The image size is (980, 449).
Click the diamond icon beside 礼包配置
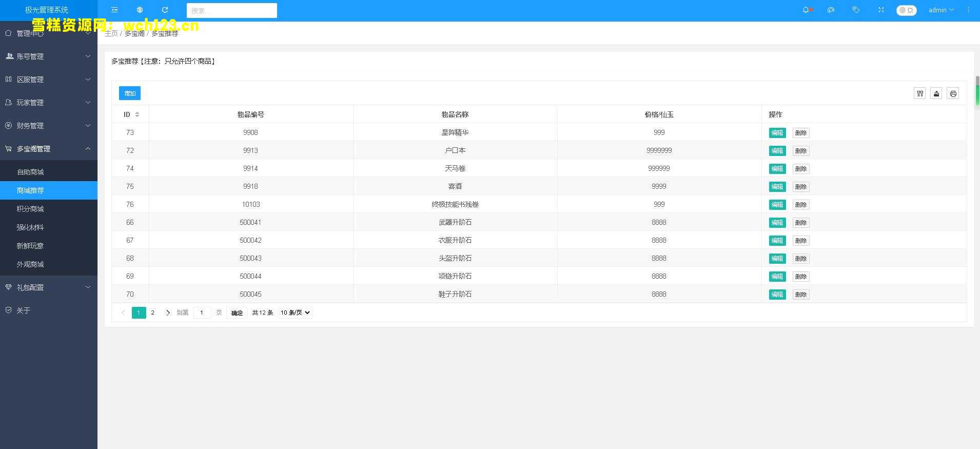[x=8, y=287]
